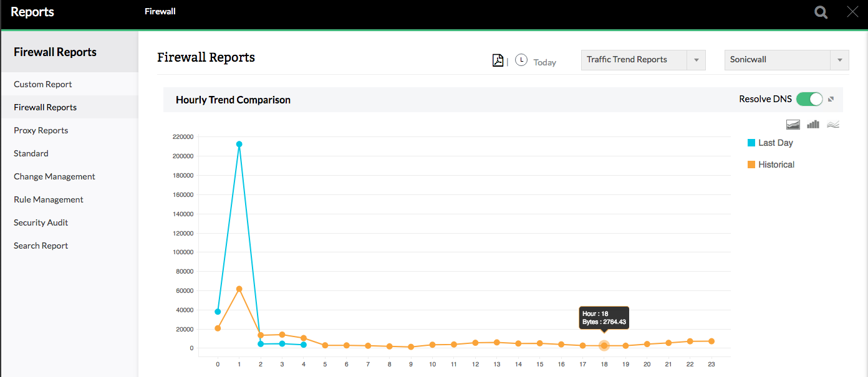Screen dimensions: 868x377
Task: Switch chart to bar view
Action: tap(813, 124)
